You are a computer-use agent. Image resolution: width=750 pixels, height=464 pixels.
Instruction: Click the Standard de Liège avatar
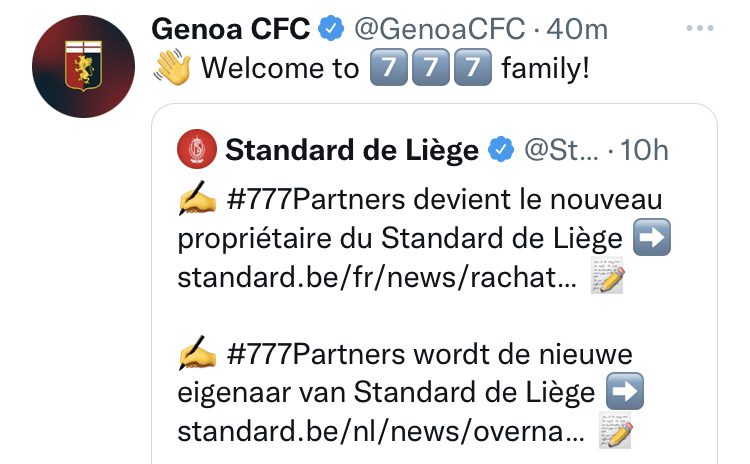tap(197, 149)
